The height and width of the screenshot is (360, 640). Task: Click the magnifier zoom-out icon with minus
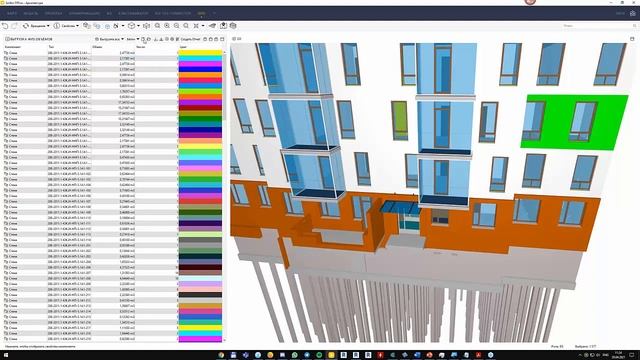[x=176, y=26]
